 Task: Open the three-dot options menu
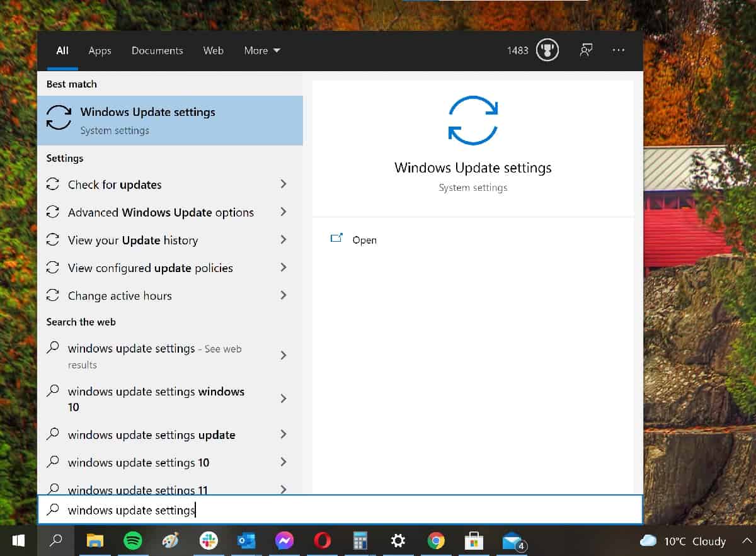point(619,50)
